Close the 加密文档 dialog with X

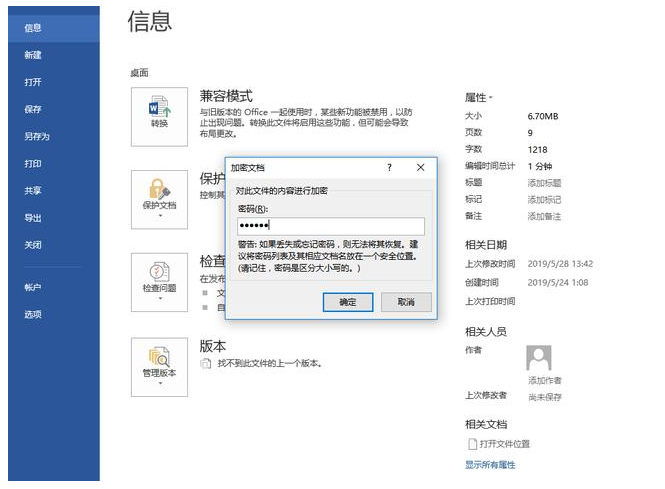(x=420, y=168)
